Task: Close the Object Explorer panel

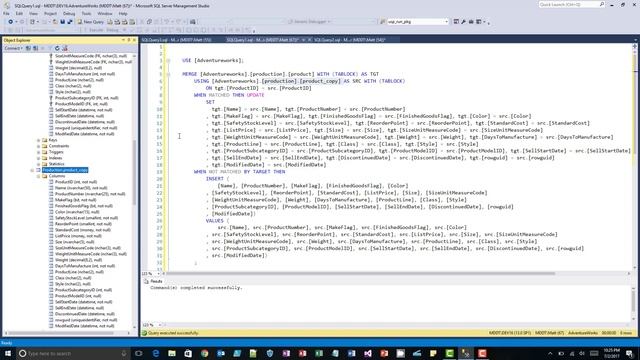Action: point(134,40)
